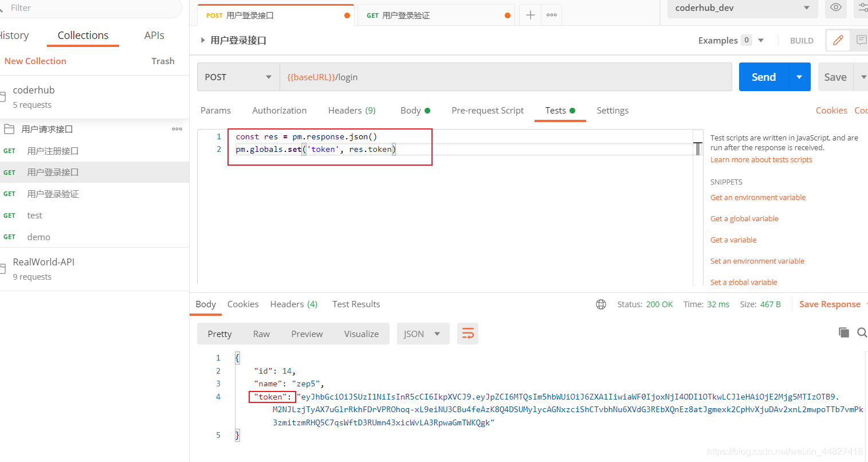Open the Authorization tab
Screen dimensions: 868x462
[279, 111]
